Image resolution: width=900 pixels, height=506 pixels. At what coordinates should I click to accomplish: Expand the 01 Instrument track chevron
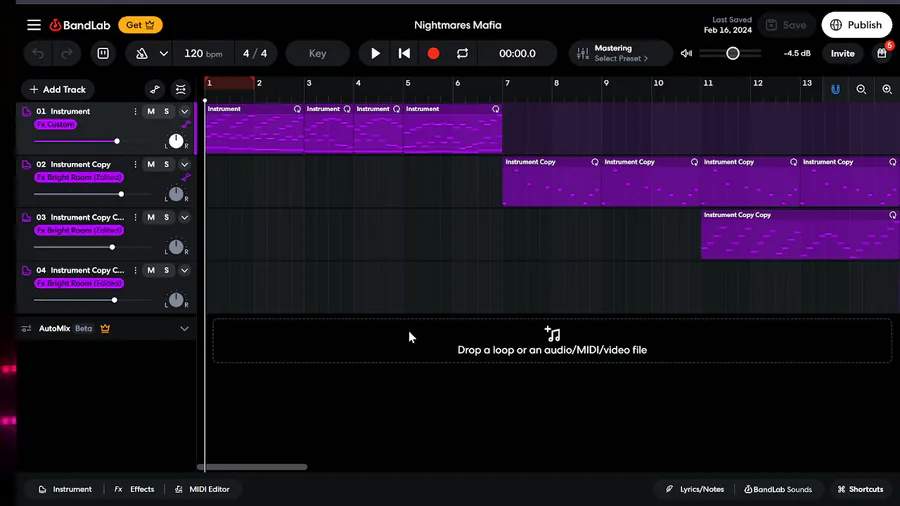pos(184,111)
